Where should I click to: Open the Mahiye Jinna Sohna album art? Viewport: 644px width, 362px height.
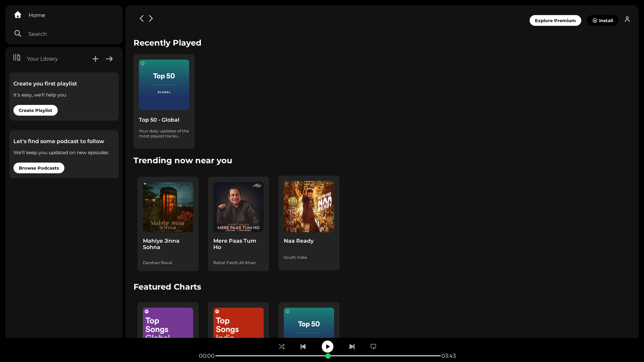(x=168, y=207)
